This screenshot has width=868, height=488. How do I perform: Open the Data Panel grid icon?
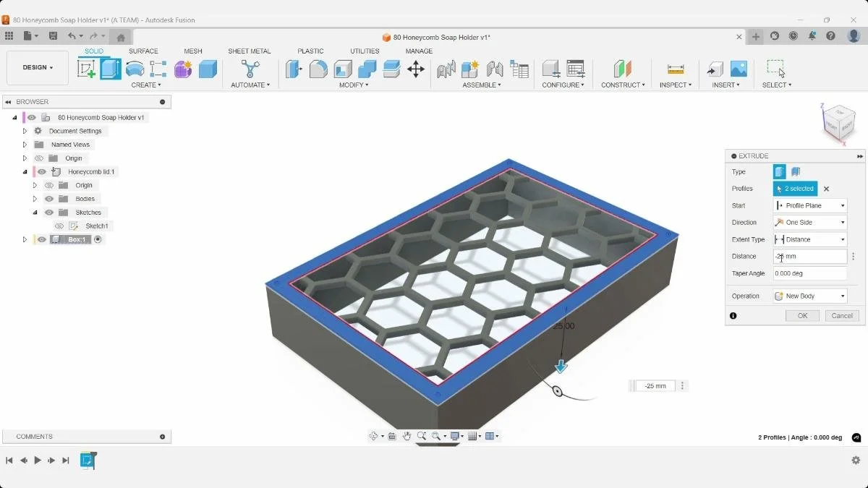[x=9, y=35]
